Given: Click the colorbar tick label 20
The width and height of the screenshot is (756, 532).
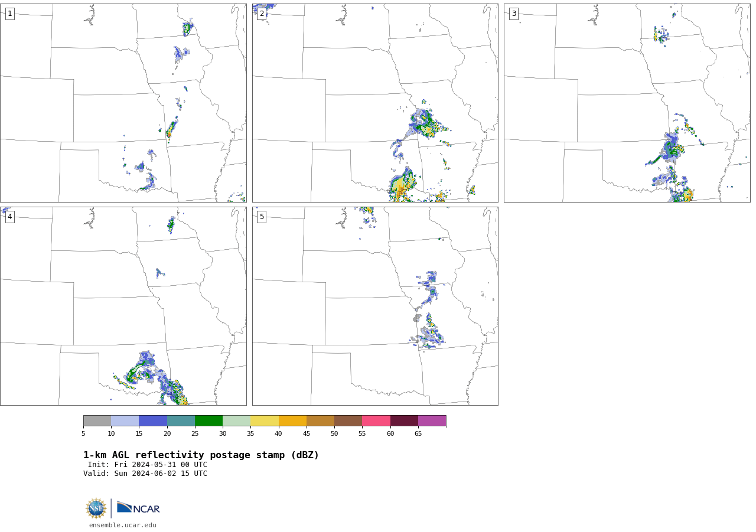Looking at the screenshot, I should [167, 434].
